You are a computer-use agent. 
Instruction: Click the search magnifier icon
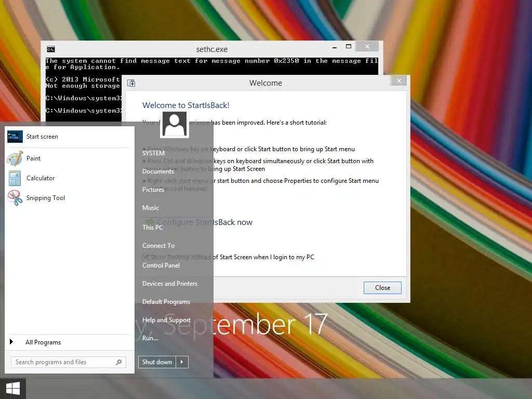[x=119, y=362]
